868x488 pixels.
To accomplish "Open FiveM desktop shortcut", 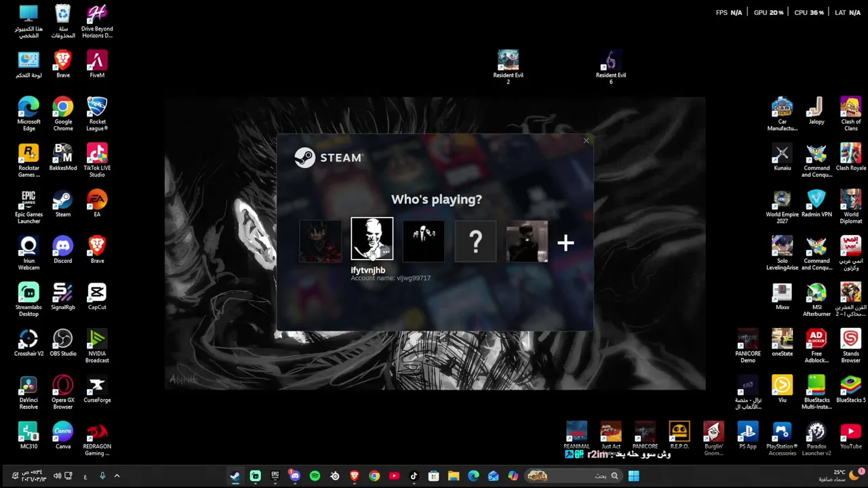I will [97, 64].
